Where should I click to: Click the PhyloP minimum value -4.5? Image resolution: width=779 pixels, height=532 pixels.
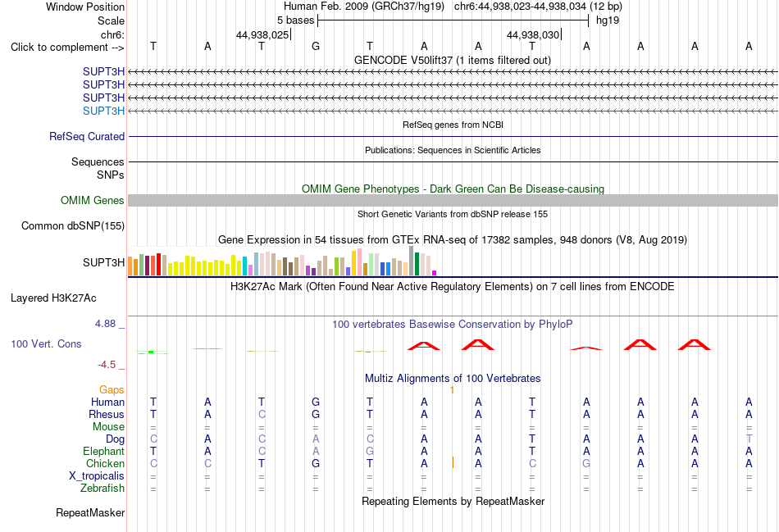pyautogui.click(x=107, y=365)
